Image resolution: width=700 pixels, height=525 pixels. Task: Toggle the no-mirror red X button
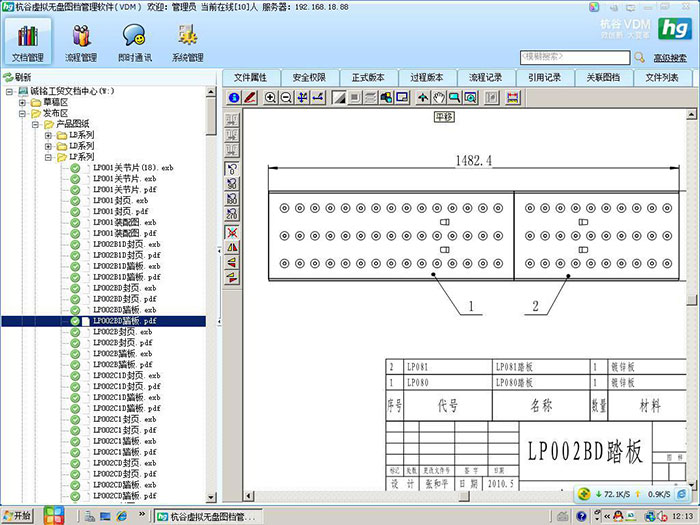coord(232,232)
